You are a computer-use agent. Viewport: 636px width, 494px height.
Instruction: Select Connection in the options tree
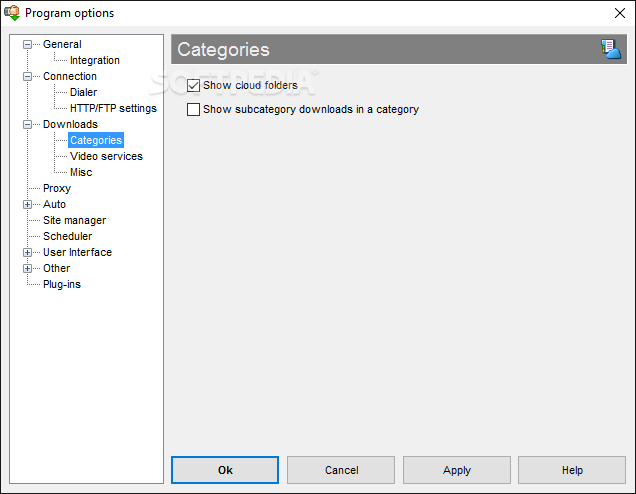point(70,76)
